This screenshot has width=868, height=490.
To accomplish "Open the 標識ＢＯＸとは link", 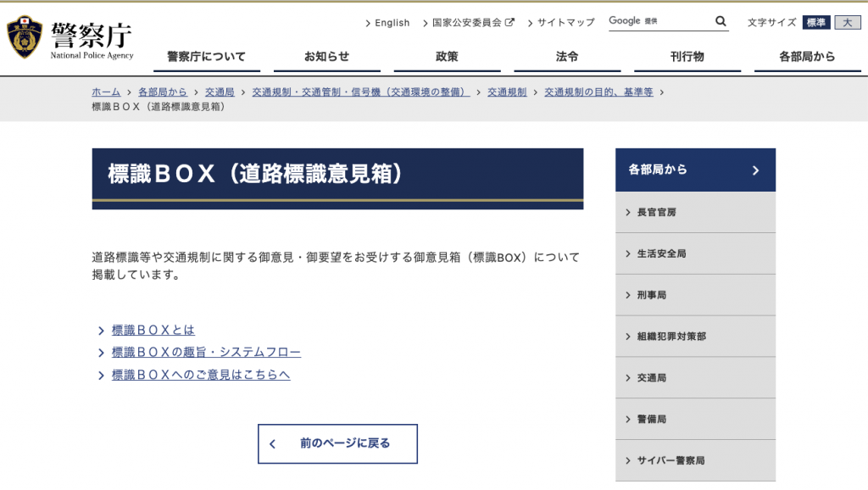I will pos(153,330).
